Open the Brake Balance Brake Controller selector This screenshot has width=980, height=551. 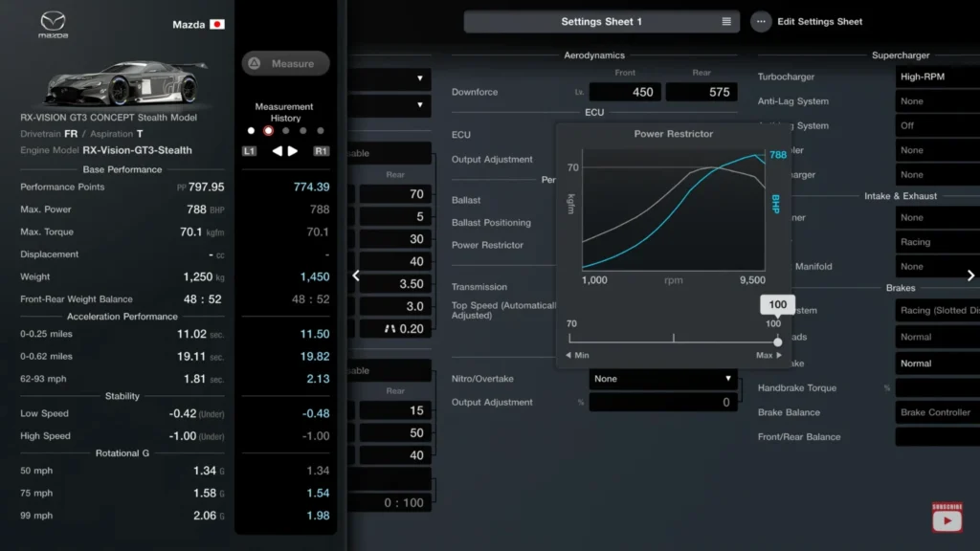point(938,412)
